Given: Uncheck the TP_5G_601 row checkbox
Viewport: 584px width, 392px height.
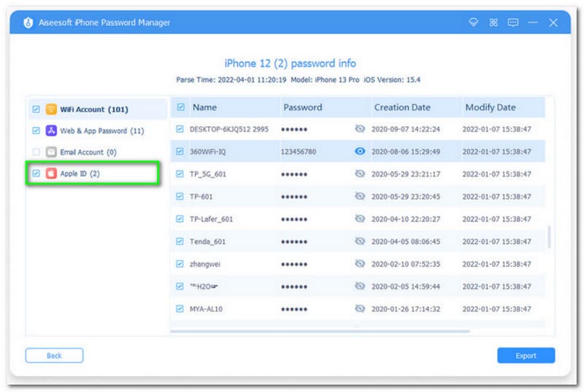Looking at the screenshot, I should [180, 174].
